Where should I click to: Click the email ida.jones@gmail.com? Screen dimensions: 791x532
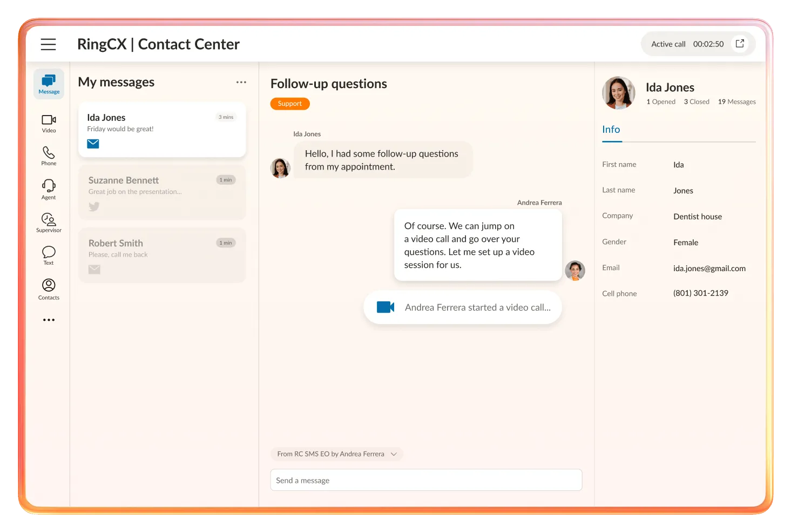pos(709,268)
